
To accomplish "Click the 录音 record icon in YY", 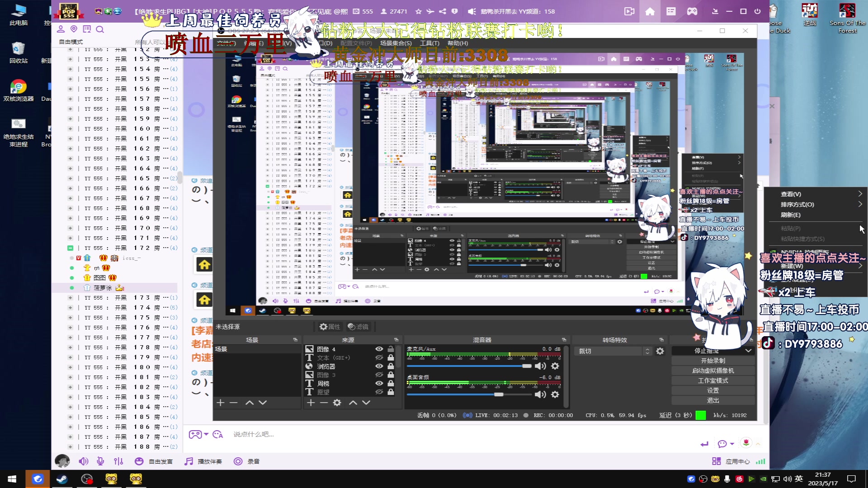I will point(238,461).
